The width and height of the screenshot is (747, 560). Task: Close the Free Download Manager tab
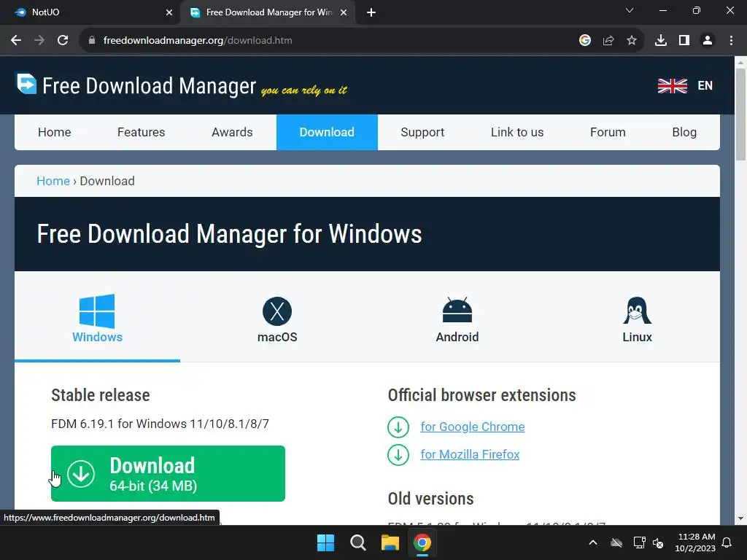tap(344, 12)
